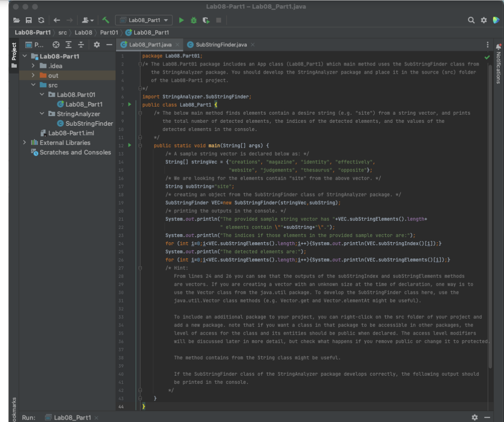Open the Lab08_Part1 run configuration dropdown
The width and height of the screenshot is (504, 422).
144,20
